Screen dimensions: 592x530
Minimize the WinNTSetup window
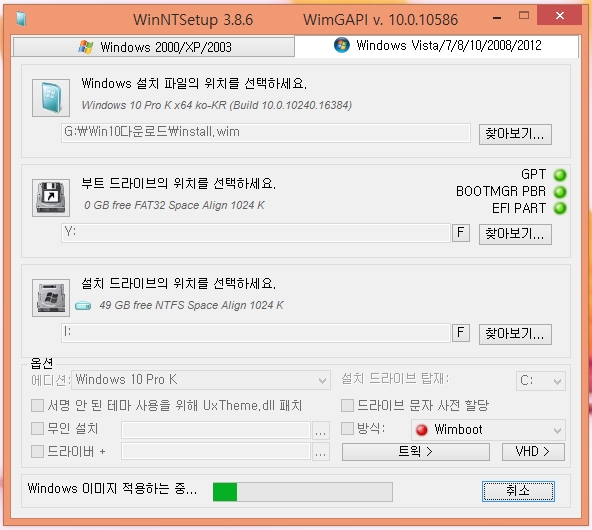point(497,17)
